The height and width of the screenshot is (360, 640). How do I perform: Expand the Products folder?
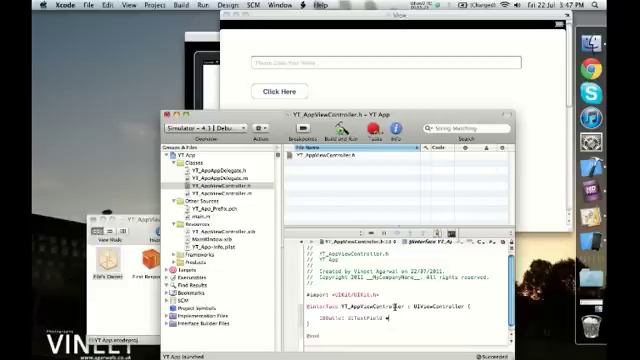[174, 262]
